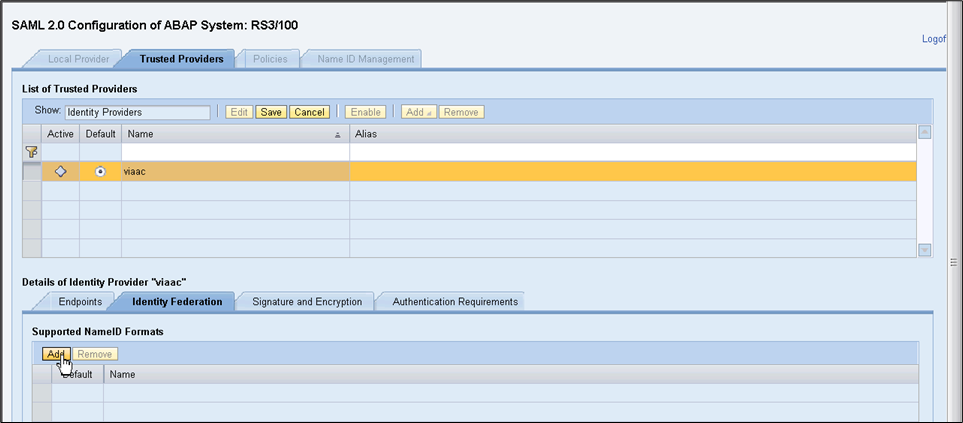This screenshot has width=963, height=423.
Task: Click the filter funnel icon in the providers table
Action: pyautogui.click(x=31, y=152)
